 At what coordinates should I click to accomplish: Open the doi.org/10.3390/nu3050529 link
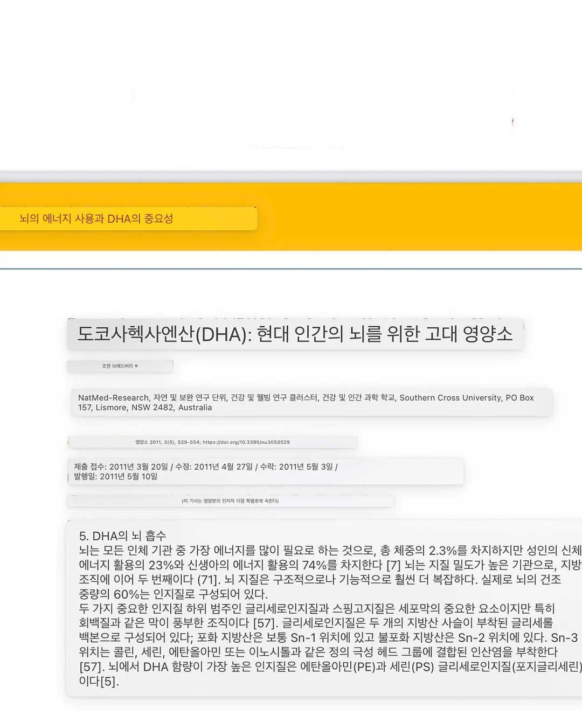(246, 442)
